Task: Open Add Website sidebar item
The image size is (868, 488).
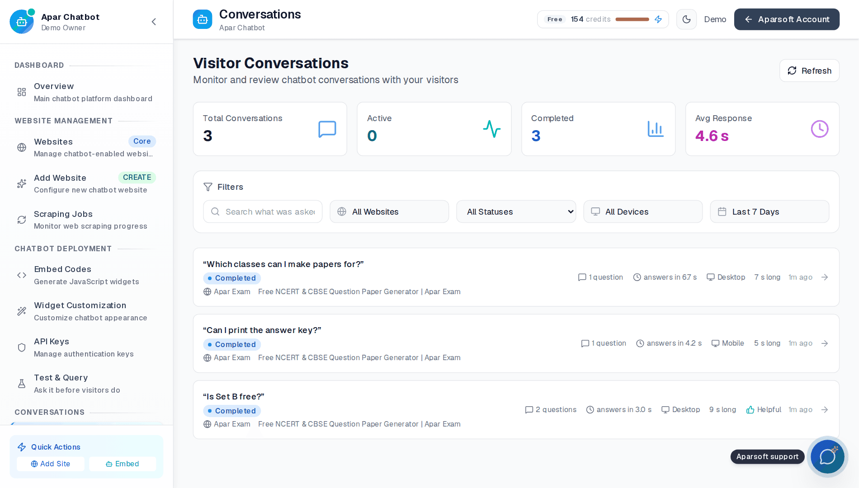Action: [x=86, y=183]
